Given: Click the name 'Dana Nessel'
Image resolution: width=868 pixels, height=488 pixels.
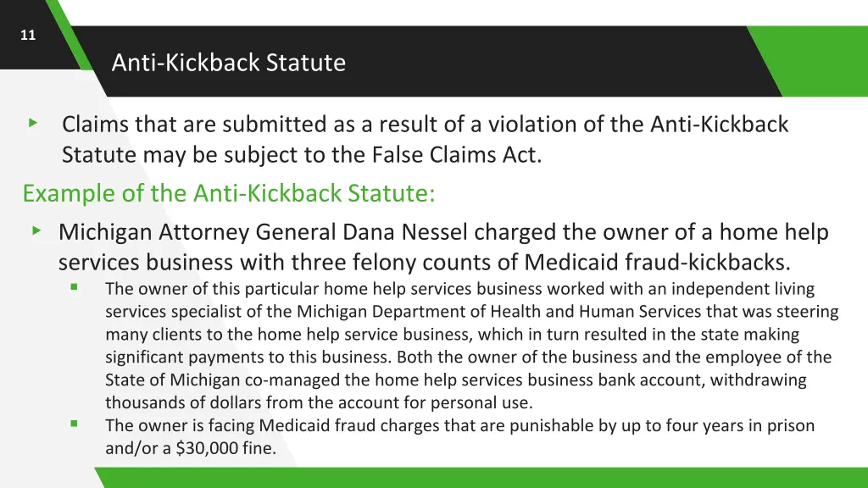Looking at the screenshot, I should (x=404, y=231).
